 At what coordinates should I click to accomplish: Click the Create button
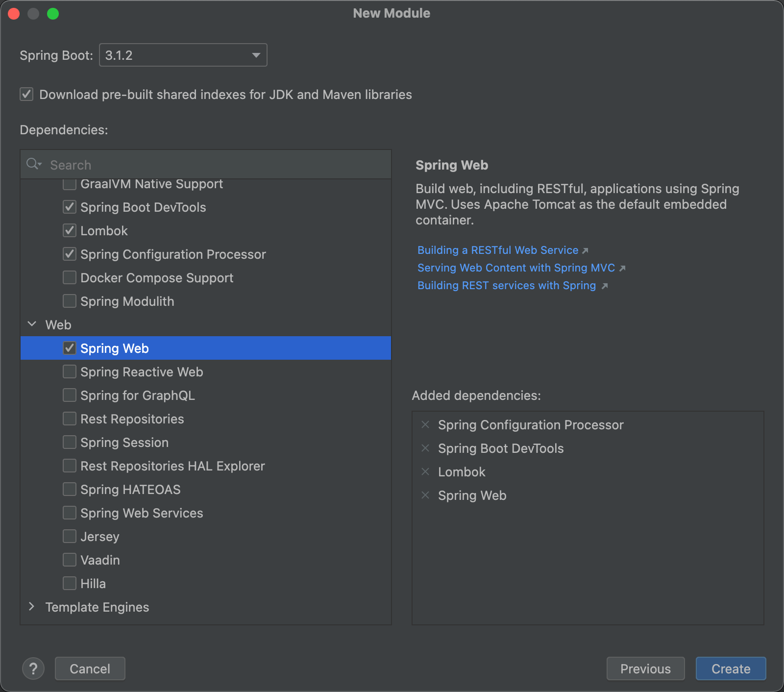point(731,668)
